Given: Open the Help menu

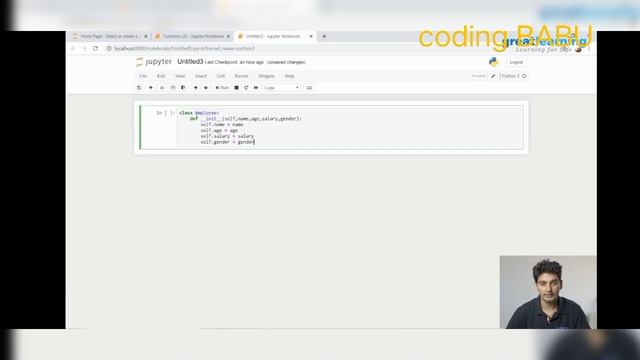Looking at the screenshot, I should (x=289, y=76).
